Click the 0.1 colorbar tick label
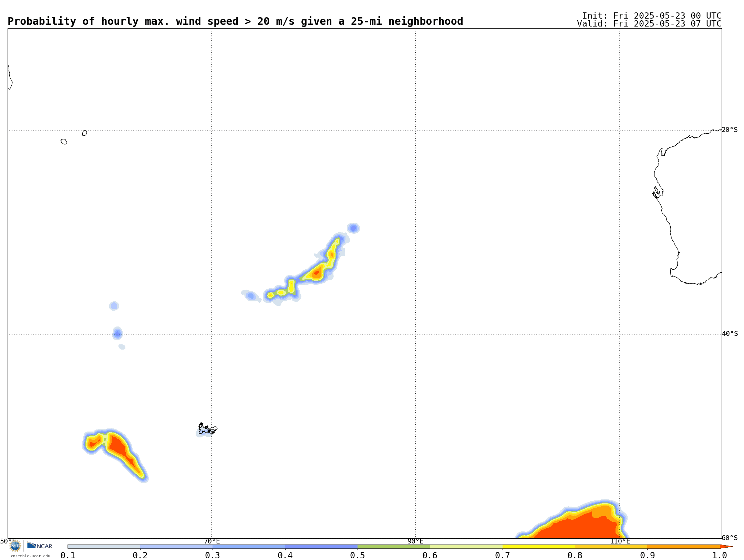 click(68, 556)
